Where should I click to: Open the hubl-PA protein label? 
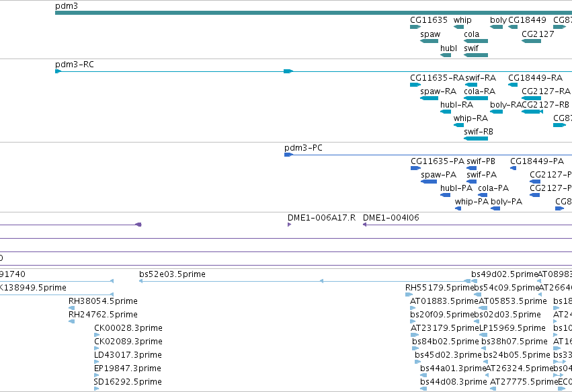(x=456, y=188)
